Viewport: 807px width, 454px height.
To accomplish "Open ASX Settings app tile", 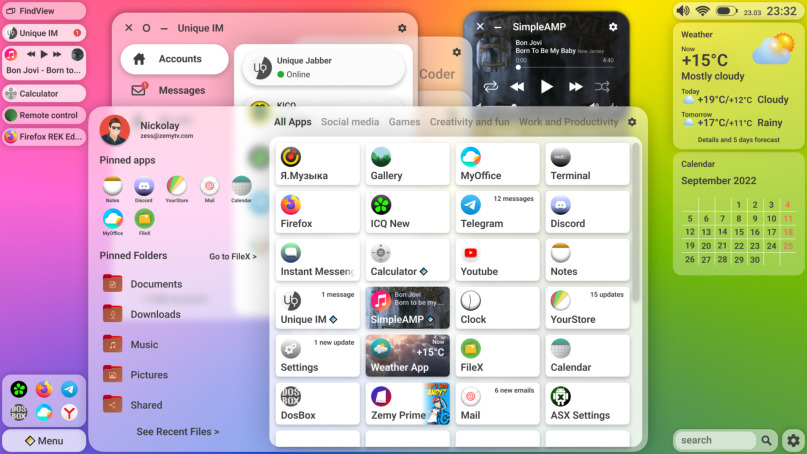I will [x=587, y=404].
